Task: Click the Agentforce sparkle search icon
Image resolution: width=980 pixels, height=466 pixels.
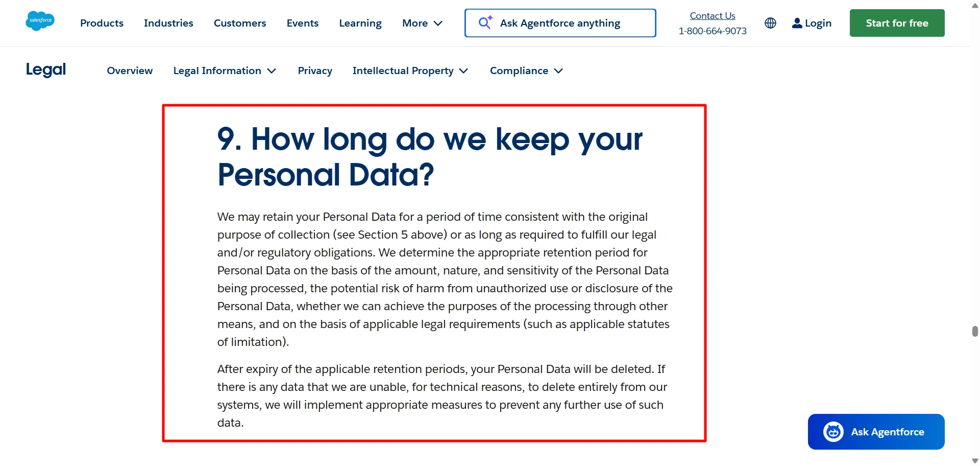Action: 485,22
